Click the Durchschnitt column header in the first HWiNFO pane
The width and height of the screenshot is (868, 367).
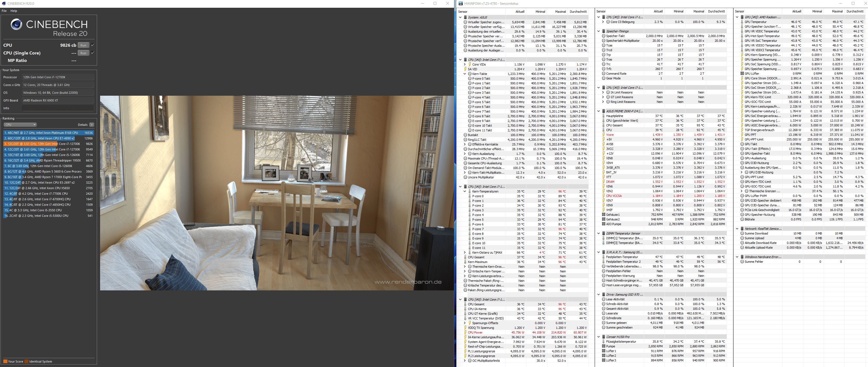(578, 11)
